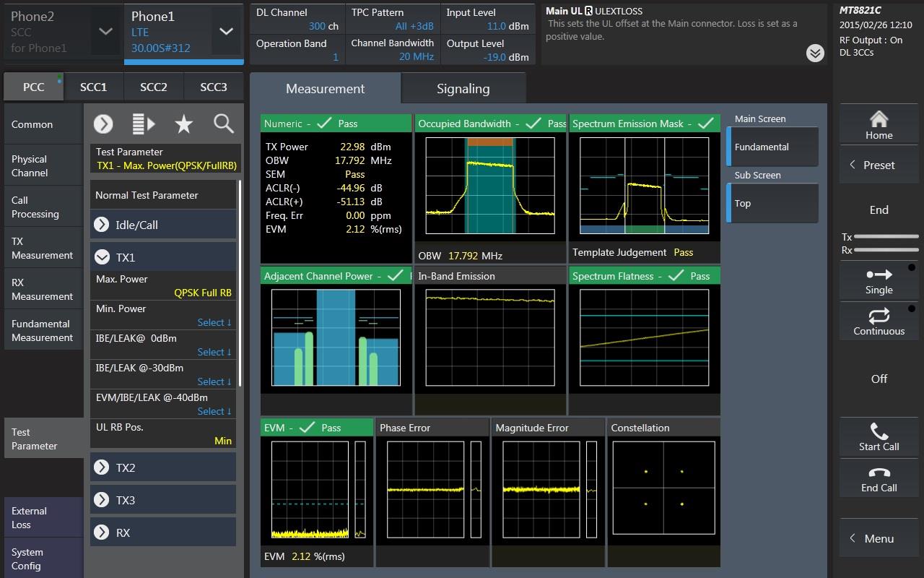Open the Phone1 LTE dropdown

click(226, 31)
